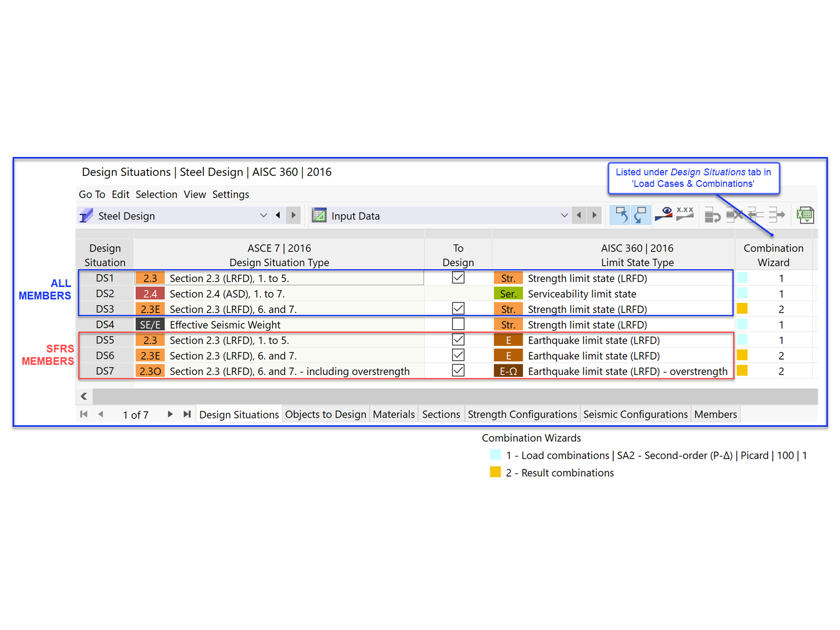Disable To Design for DS7 overstrength row

click(458, 370)
